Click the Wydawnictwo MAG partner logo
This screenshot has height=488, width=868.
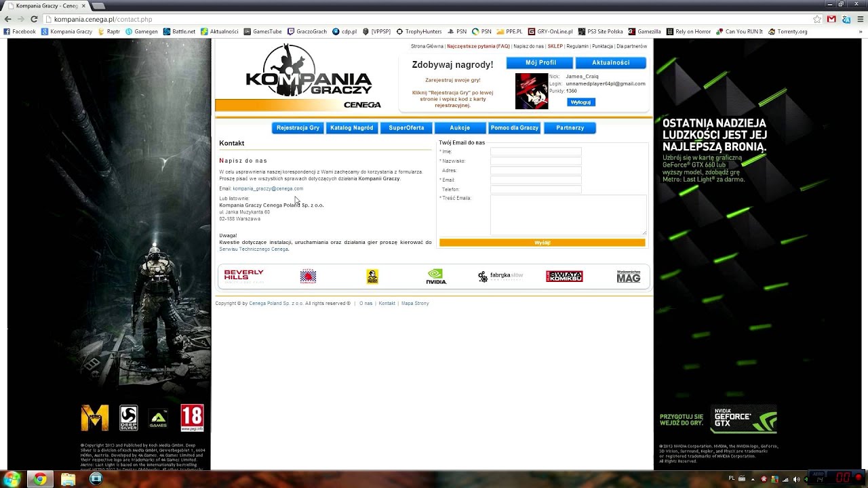(629, 276)
